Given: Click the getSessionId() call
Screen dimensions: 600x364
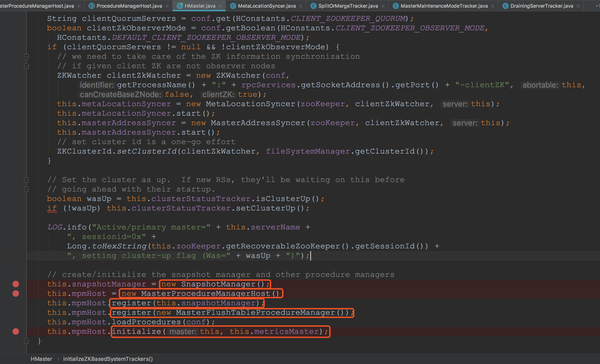Looking at the screenshot, I should point(389,246).
